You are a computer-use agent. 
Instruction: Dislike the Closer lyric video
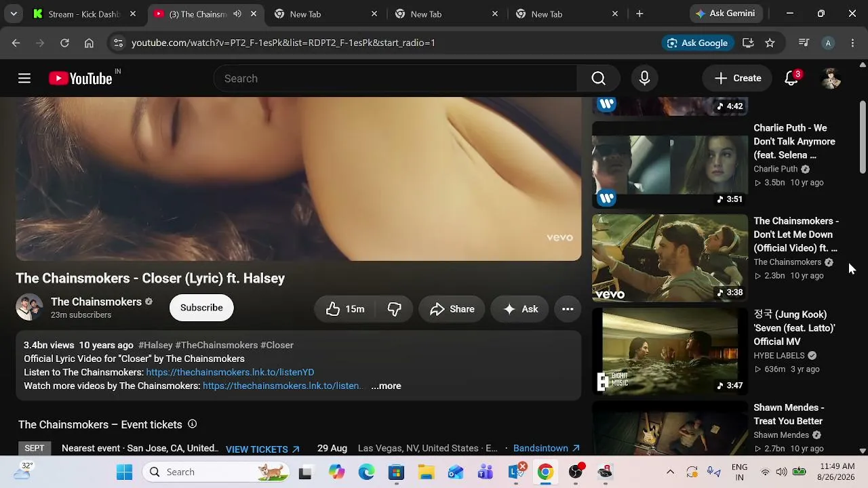pos(394,309)
